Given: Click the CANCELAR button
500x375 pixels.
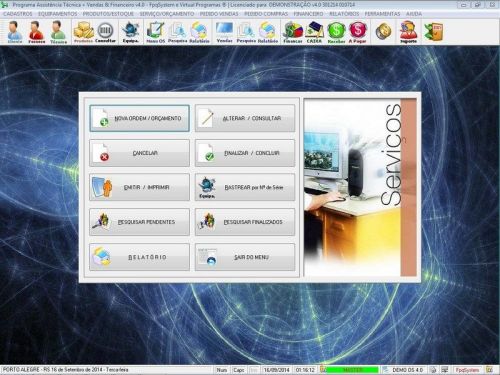Looking at the screenshot, I should coord(139,153).
